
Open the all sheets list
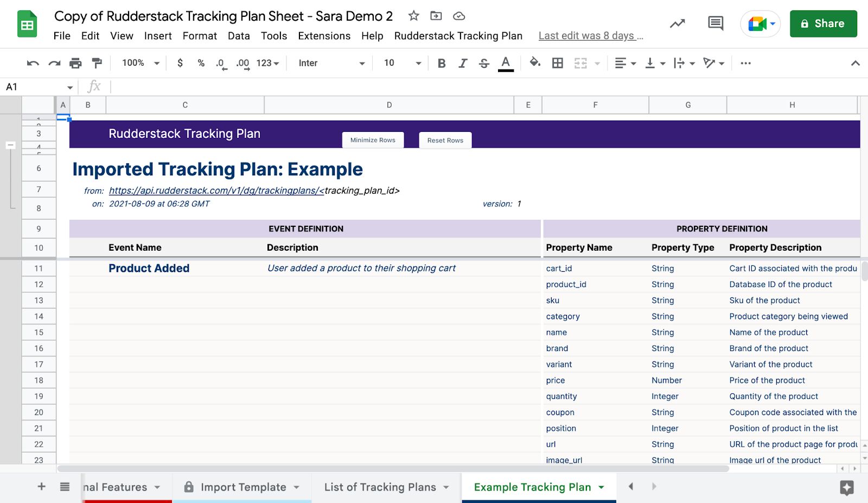click(65, 487)
